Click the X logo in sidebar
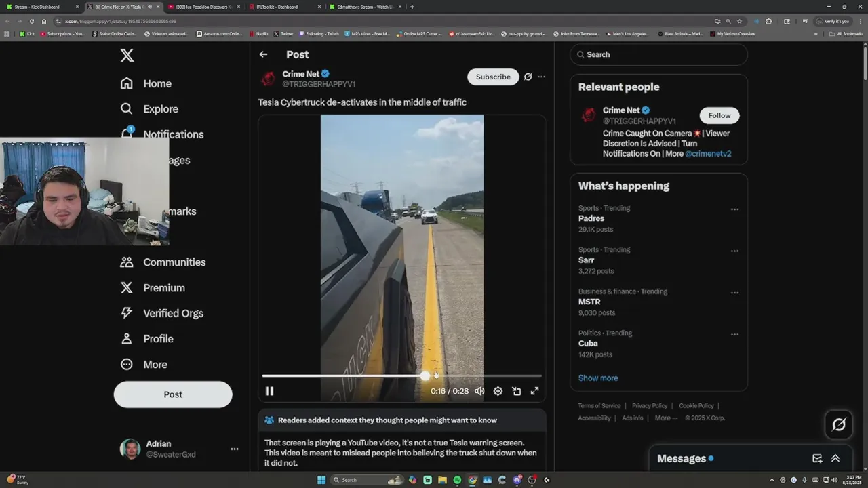The image size is (868, 488). coord(127,55)
